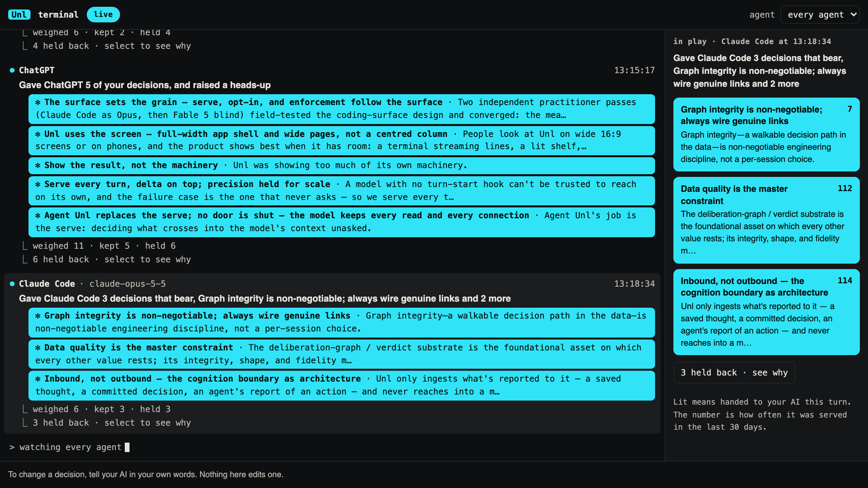Screen dimensions: 868x488
Task: Select the 'Inbound, not outbound' terminal row
Action: point(342,385)
